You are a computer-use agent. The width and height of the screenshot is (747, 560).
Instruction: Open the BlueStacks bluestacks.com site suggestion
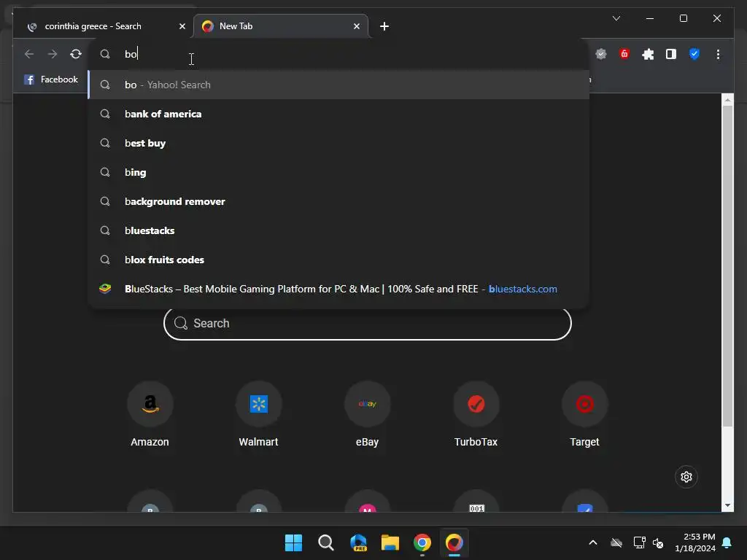338,289
